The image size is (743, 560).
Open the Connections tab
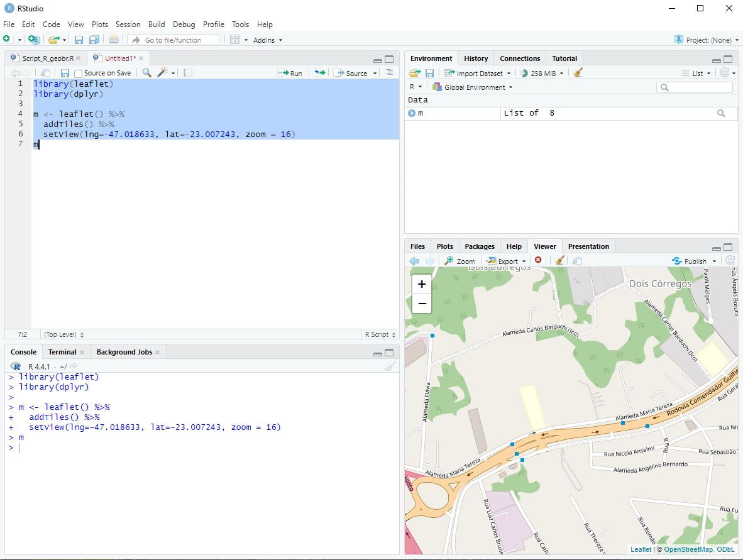click(x=520, y=58)
